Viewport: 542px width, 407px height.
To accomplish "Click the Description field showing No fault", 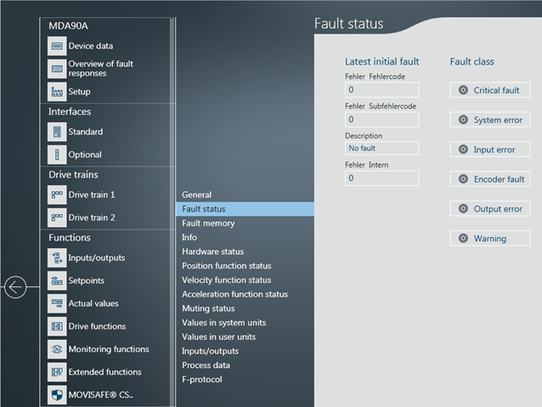I will pyautogui.click(x=382, y=148).
